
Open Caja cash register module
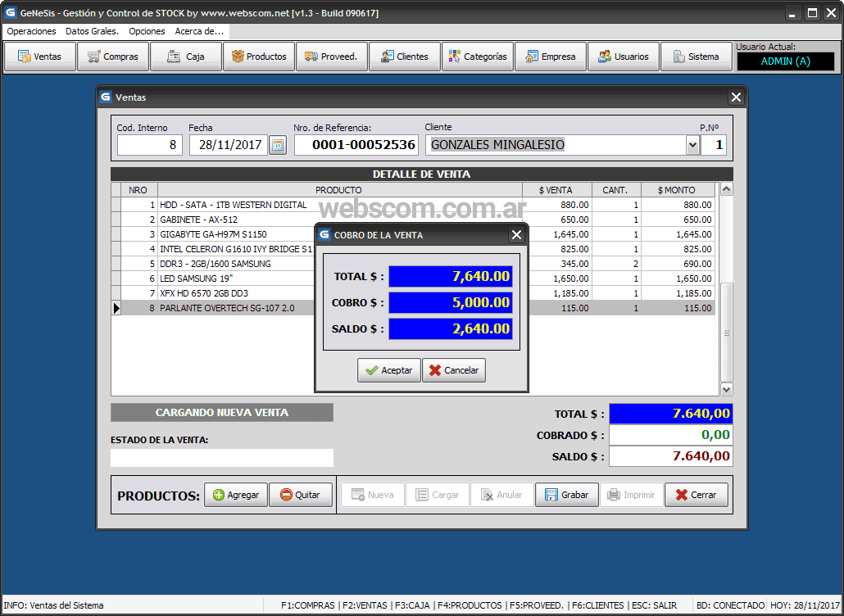tap(186, 57)
